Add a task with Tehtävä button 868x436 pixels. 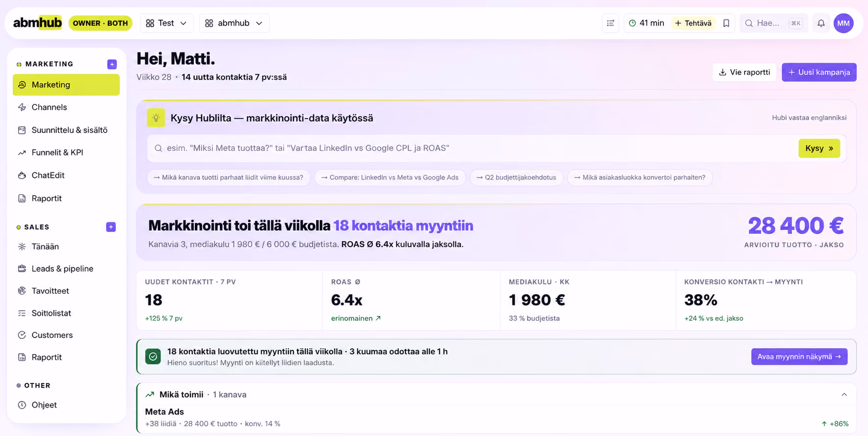(693, 23)
